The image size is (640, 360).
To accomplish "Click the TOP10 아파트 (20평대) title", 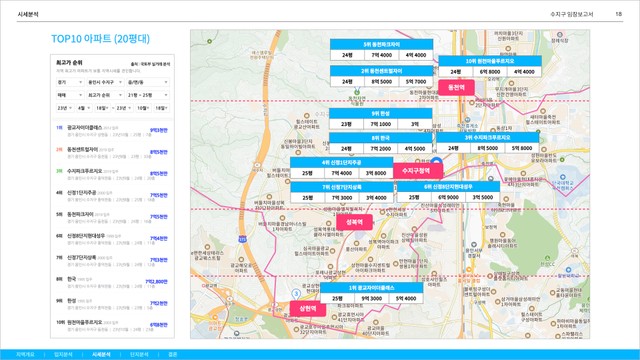I will [x=100, y=39].
